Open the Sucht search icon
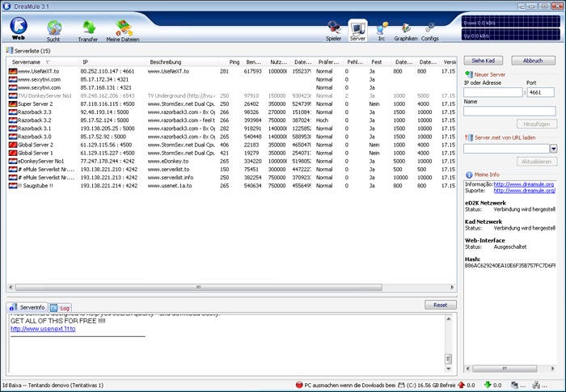 coord(54,31)
